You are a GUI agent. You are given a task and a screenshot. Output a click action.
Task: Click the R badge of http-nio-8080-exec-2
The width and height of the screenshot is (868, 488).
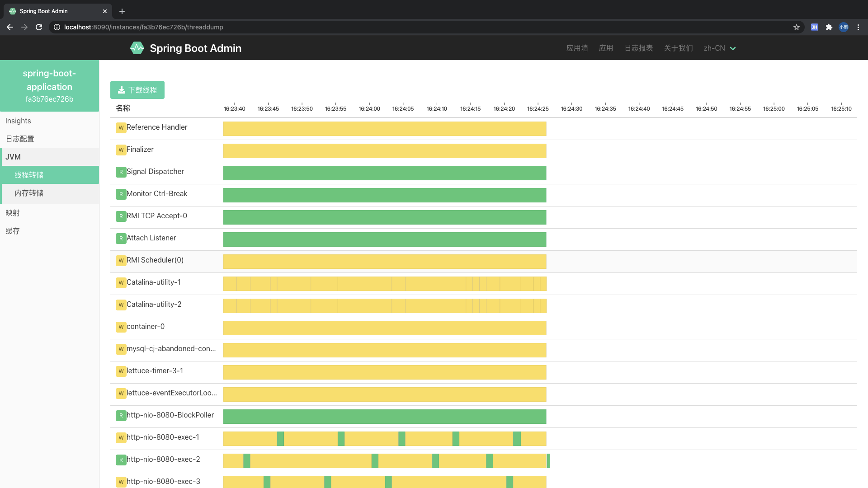click(121, 460)
